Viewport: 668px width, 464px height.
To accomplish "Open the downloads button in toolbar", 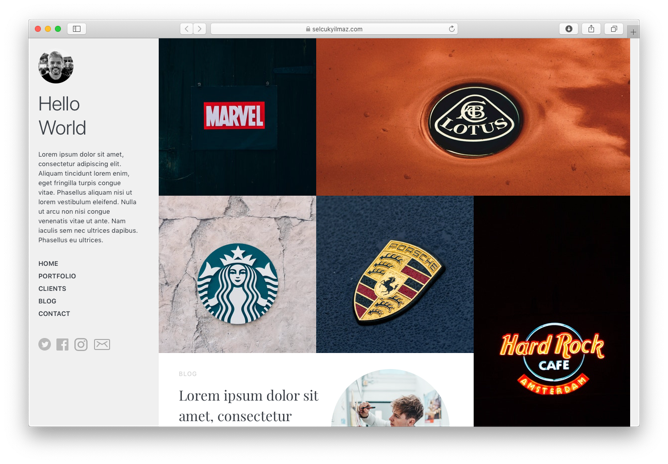I will (568, 29).
